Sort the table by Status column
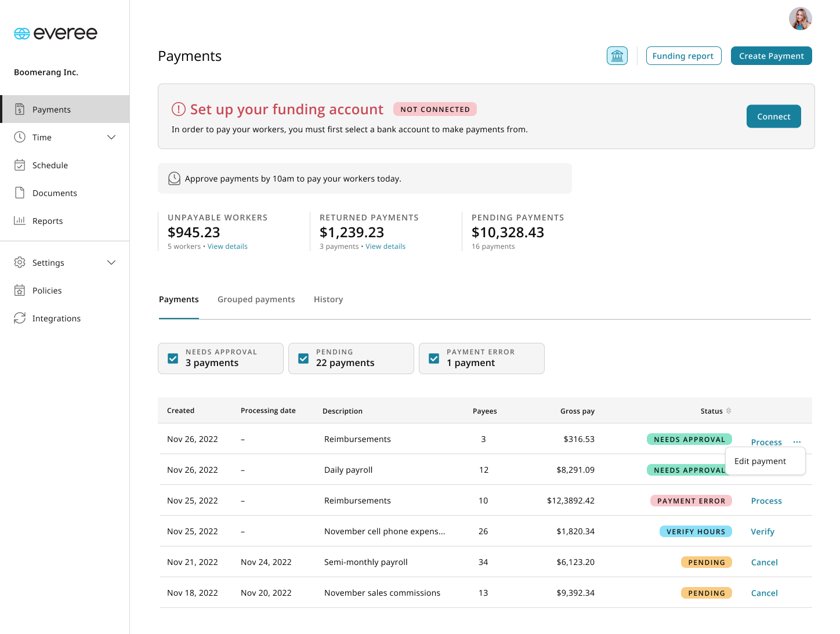 pyautogui.click(x=730, y=411)
